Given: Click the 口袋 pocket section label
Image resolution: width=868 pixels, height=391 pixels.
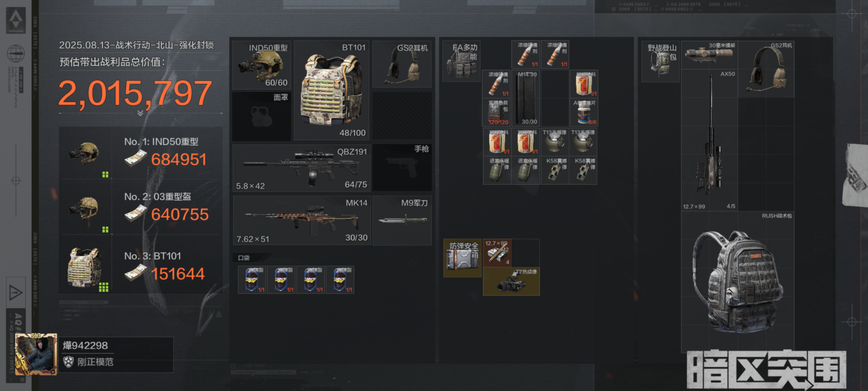Looking at the screenshot, I should (244, 258).
